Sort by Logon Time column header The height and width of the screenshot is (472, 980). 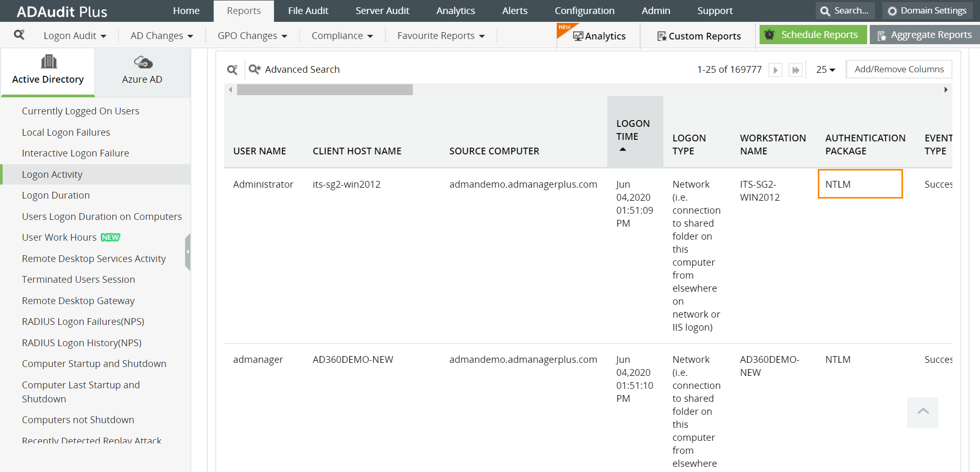(x=633, y=131)
